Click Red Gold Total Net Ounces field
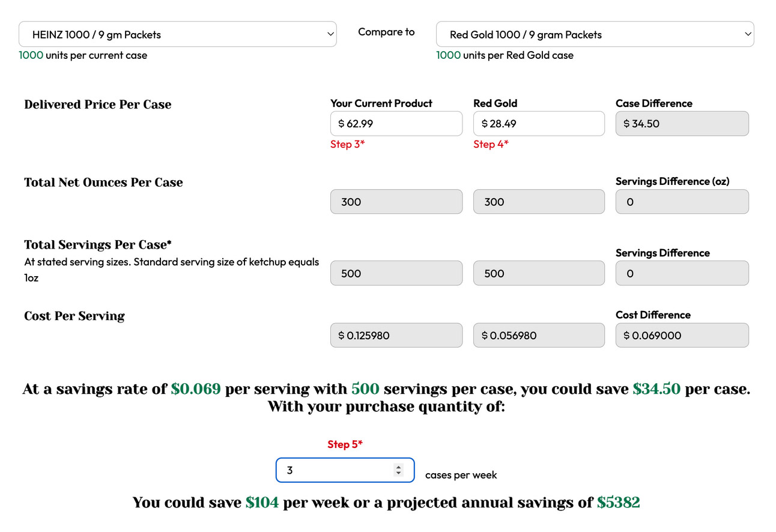Viewport: 776px width, 532px height. [x=539, y=202]
